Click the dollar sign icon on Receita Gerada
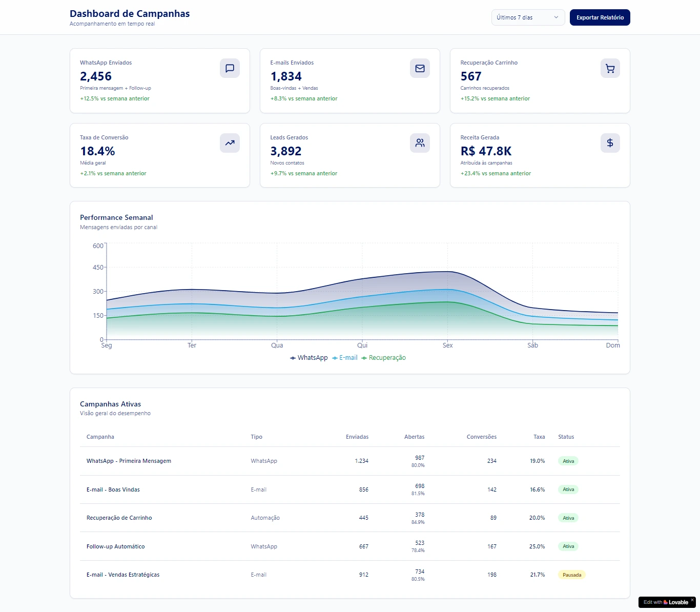The width and height of the screenshot is (700, 612). 610,143
